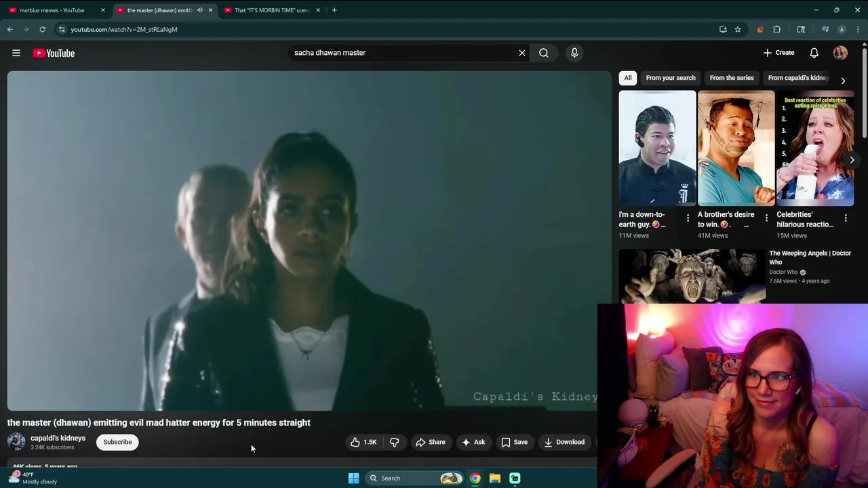Open the Windows Start menu

point(353,478)
